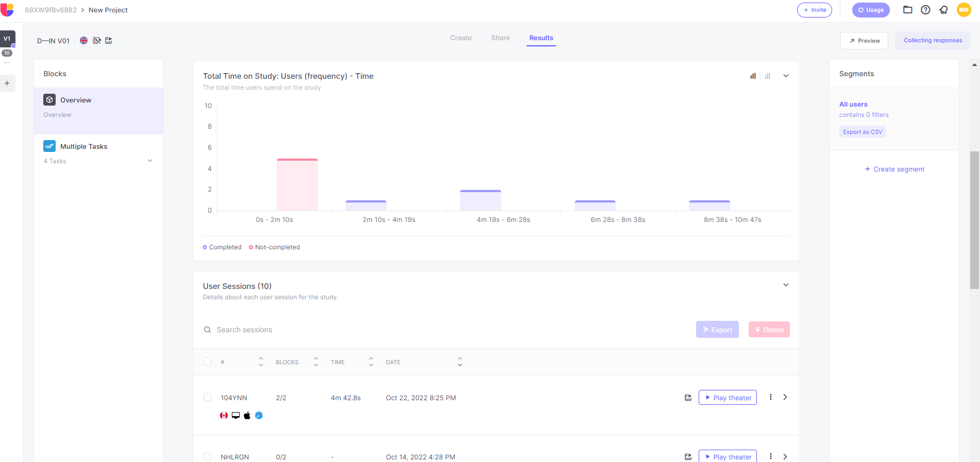Open the three-dot menu for session 104YNN
The image size is (980, 462).
coord(770,397)
